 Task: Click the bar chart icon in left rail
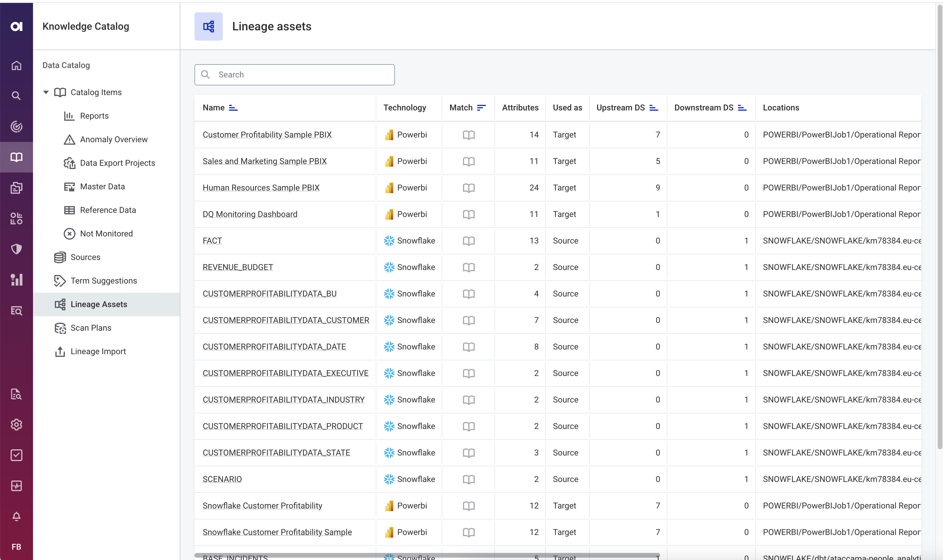[x=16, y=280]
